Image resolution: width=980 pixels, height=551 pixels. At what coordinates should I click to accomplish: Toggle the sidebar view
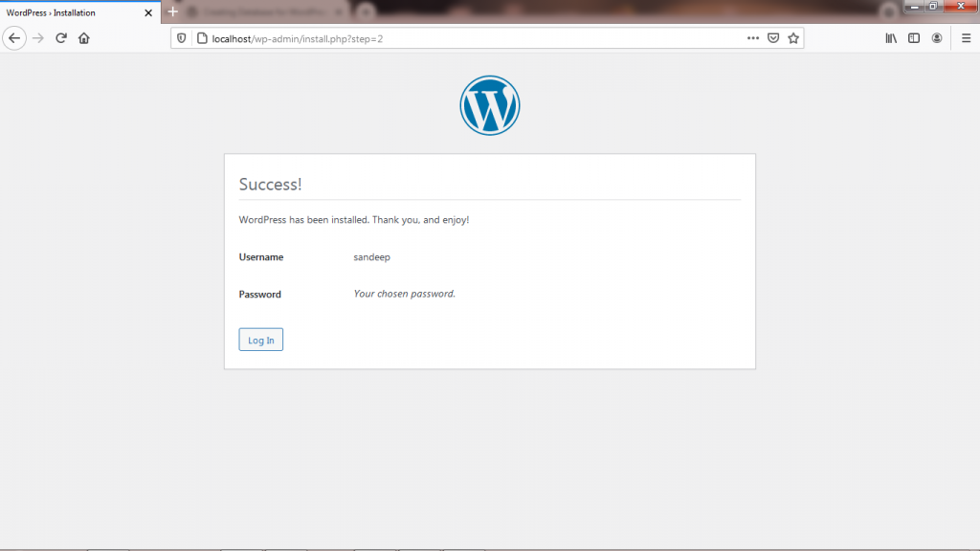[914, 38]
